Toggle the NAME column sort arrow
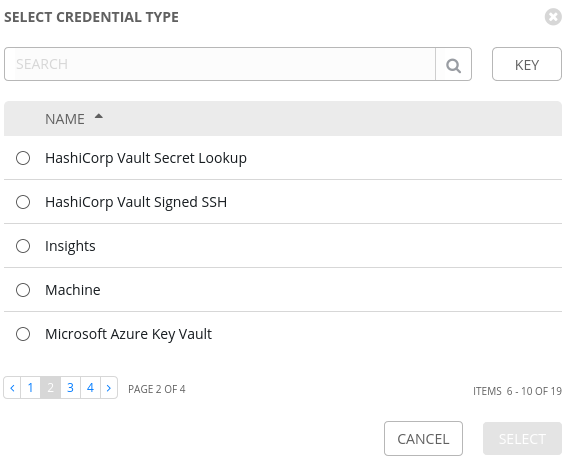Image resolution: width=574 pixels, height=459 pixels. [x=98, y=116]
